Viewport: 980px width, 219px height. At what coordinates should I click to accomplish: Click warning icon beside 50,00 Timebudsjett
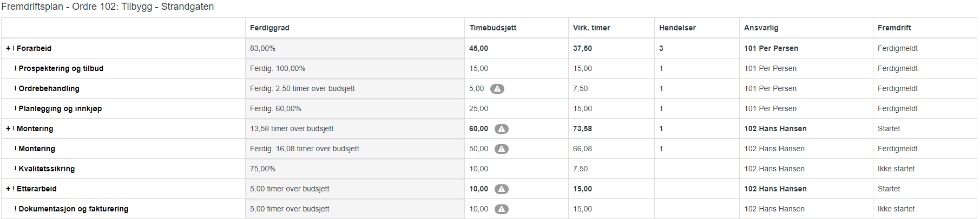pos(502,149)
